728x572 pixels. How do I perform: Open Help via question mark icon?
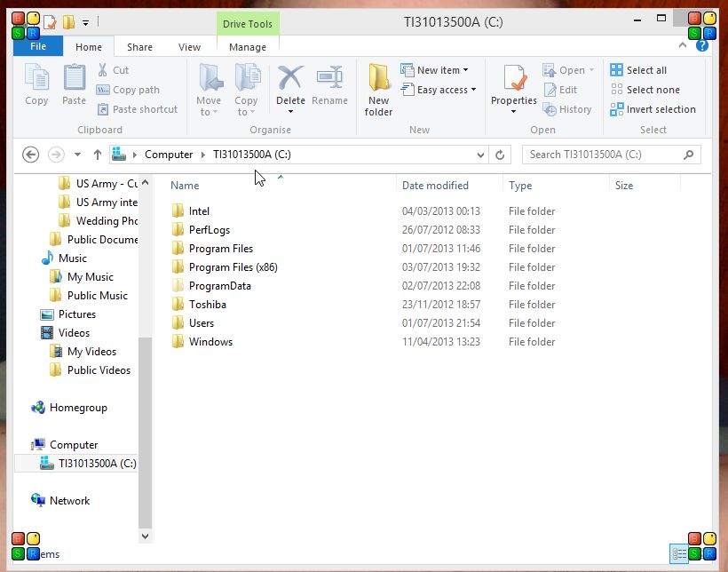pos(702,46)
